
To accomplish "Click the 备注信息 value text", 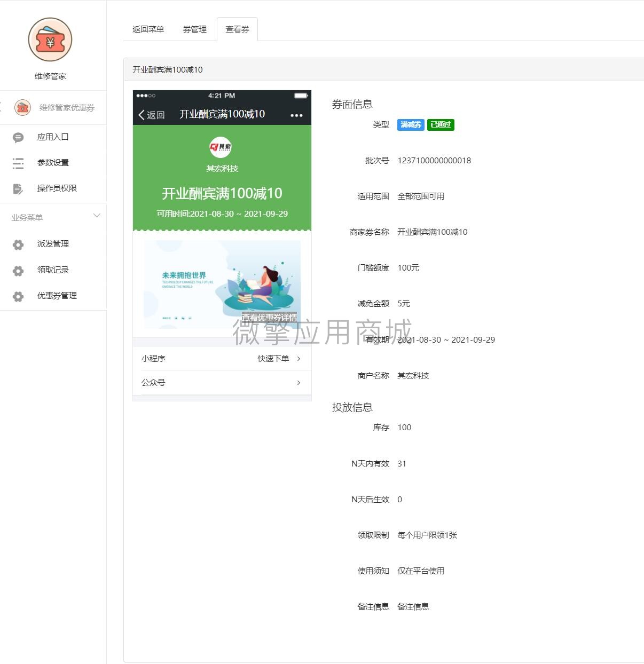I will (x=413, y=607).
